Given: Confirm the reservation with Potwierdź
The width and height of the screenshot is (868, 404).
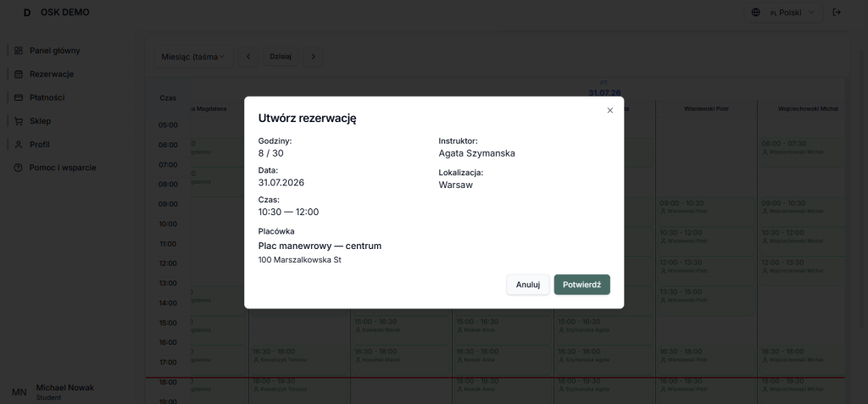Looking at the screenshot, I should (581, 285).
